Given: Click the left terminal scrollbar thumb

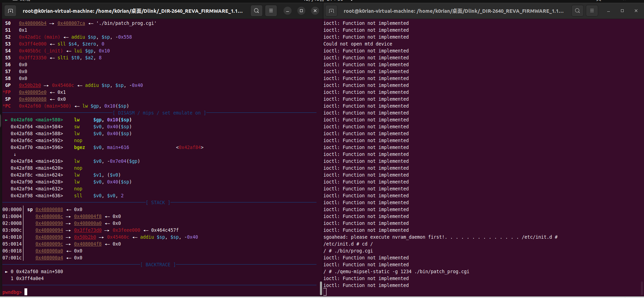Looking at the screenshot, I should (321, 288).
